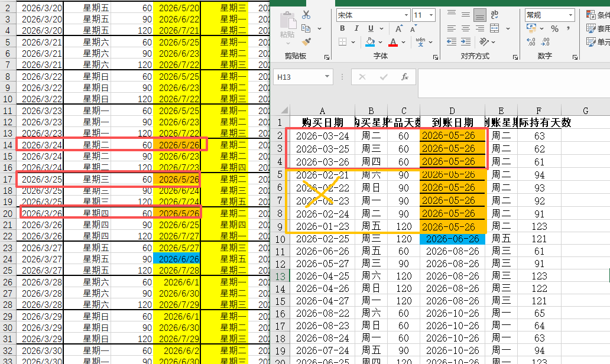The image size is (610, 364).
Task: Select column D by its header
Action: pyautogui.click(x=452, y=110)
